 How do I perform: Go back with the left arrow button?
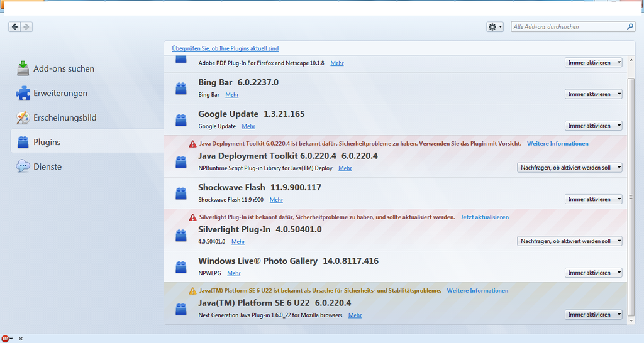pyautogui.click(x=15, y=27)
